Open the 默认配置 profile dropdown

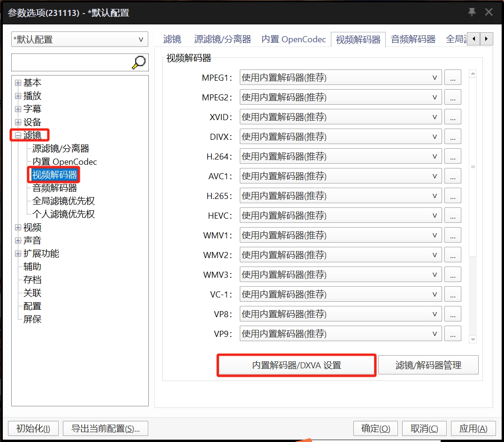[x=80, y=39]
